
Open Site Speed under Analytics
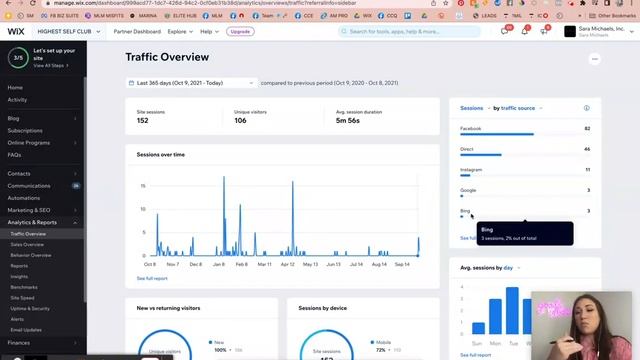pyautogui.click(x=22, y=298)
